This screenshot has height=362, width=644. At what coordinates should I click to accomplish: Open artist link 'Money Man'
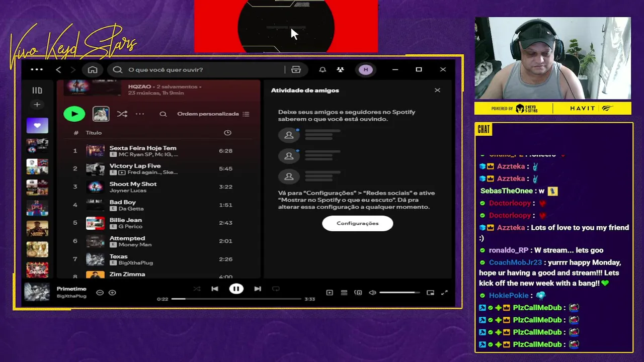click(135, 245)
